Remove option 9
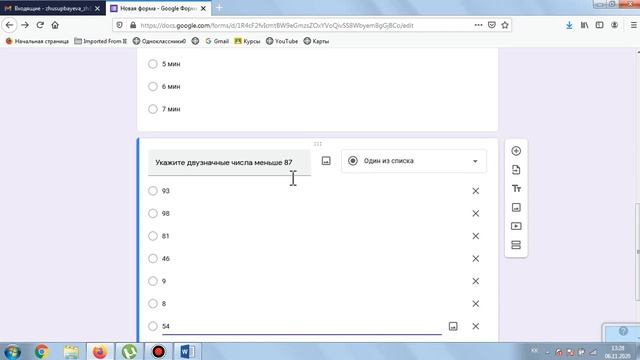This screenshot has width=640, height=360. point(476,281)
